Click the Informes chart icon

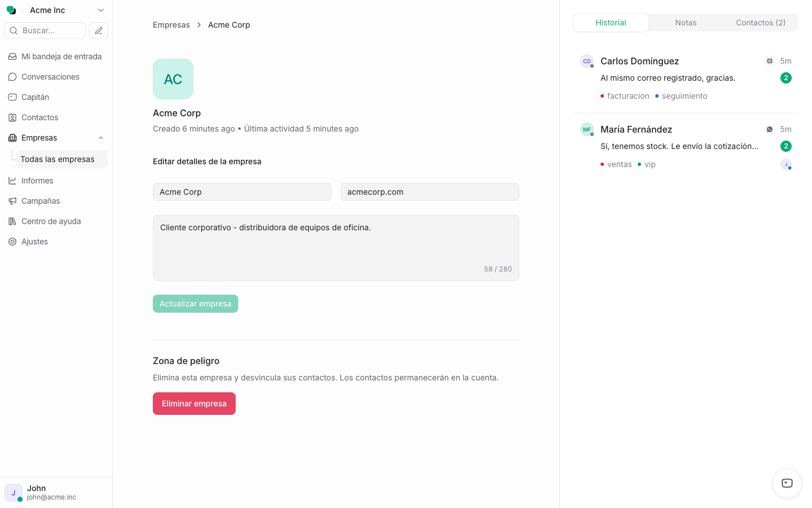pyautogui.click(x=12, y=181)
